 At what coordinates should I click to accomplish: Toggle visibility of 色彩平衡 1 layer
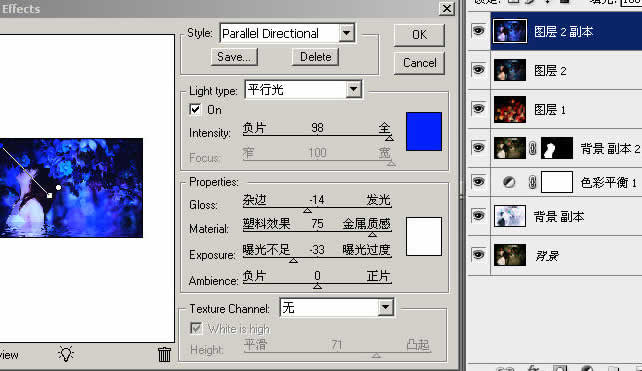[x=478, y=181]
